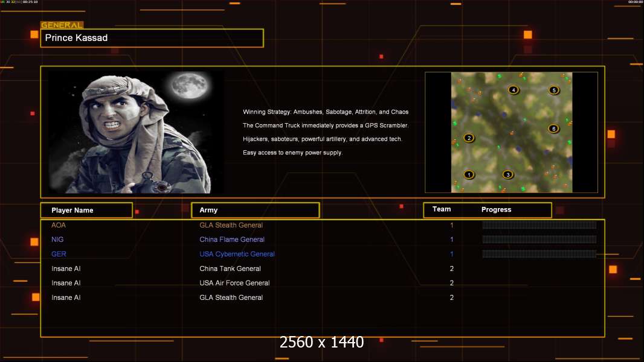Image resolution: width=644 pixels, height=362 pixels.
Task: Click start position marker 1 on the minimap
Action: (469, 174)
